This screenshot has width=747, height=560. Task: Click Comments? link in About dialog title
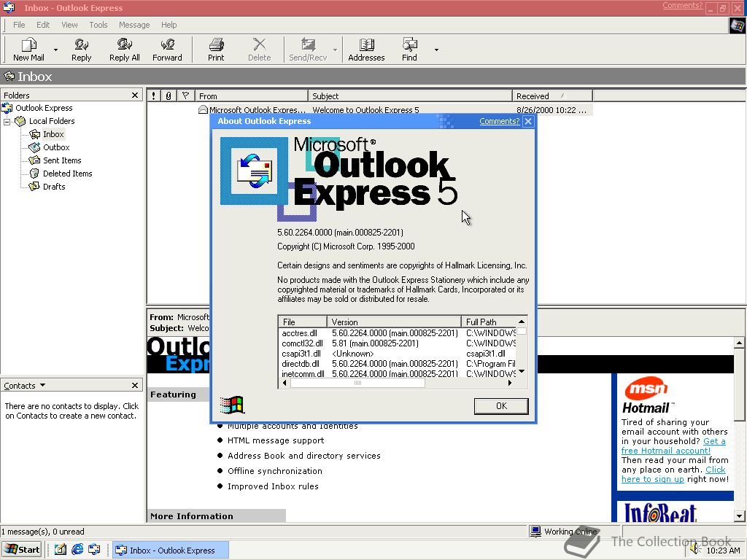499,121
